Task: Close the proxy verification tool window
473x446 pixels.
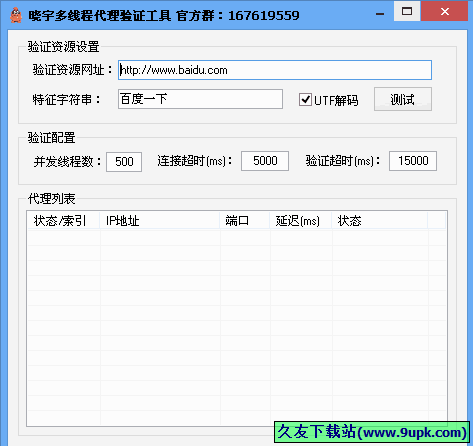Action: [445, 12]
